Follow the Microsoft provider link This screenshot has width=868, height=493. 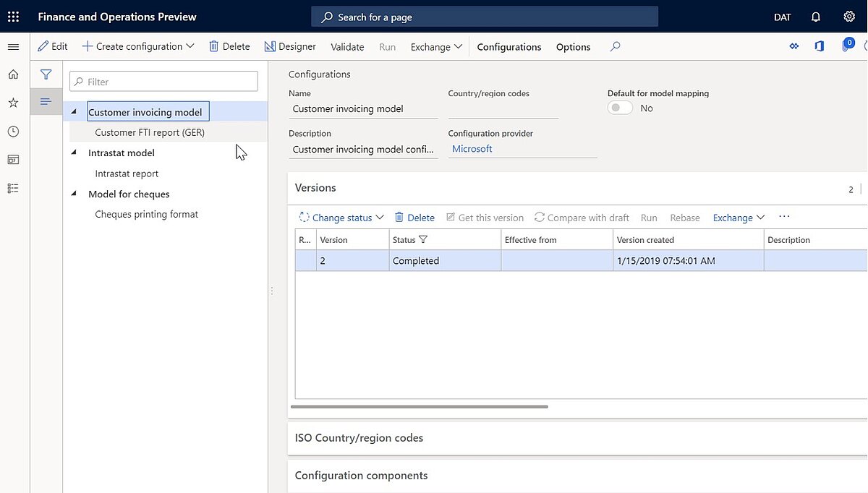[472, 149]
